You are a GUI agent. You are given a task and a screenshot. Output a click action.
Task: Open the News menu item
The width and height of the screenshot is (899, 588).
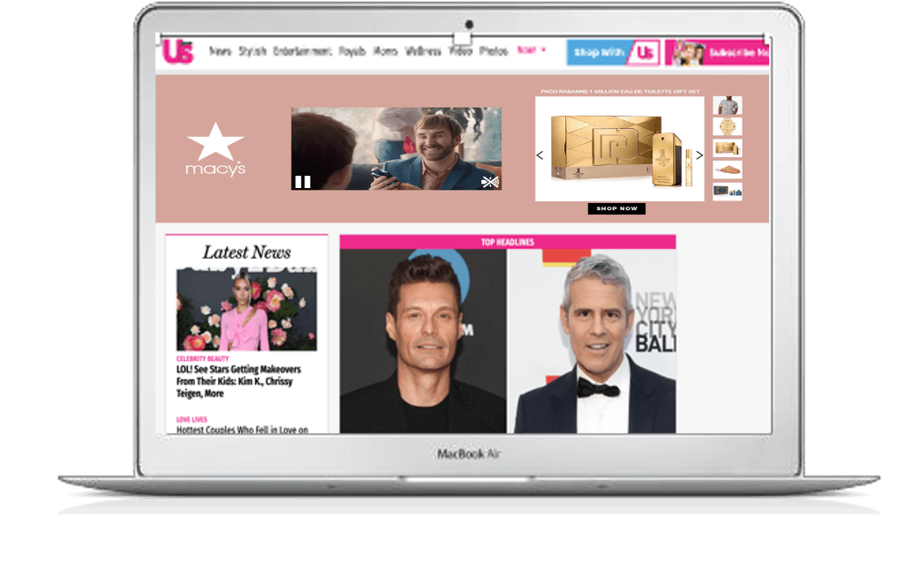[x=220, y=51]
